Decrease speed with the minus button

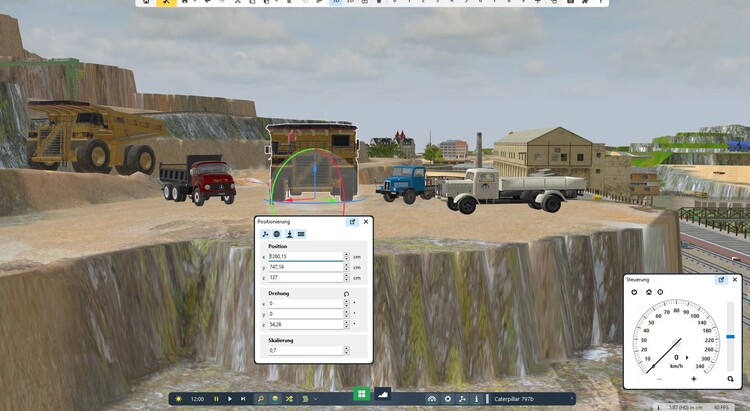pyautogui.click(x=660, y=379)
